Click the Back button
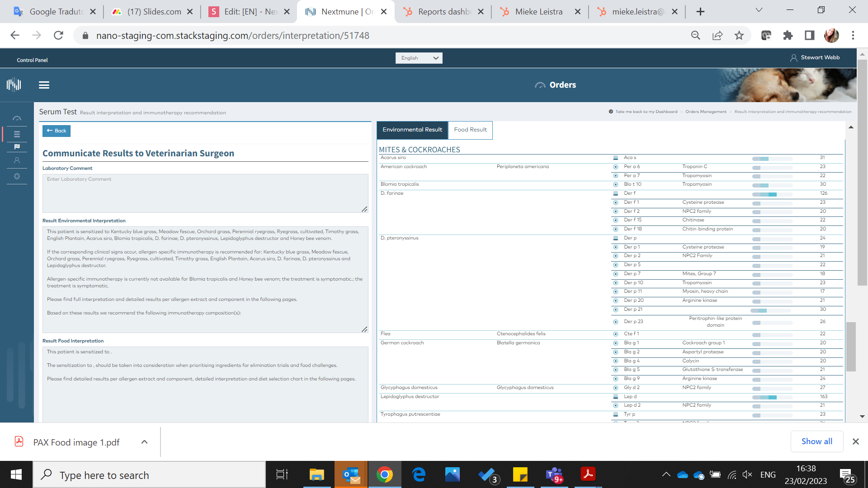Image resolution: width=868 pixels, height=488 pixels. click(x=57, y=131)
